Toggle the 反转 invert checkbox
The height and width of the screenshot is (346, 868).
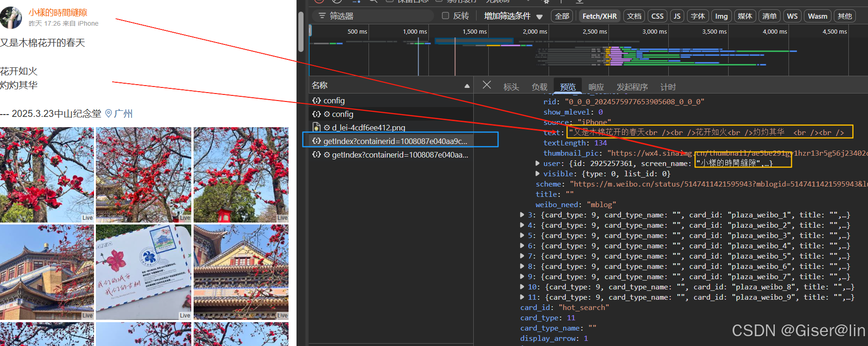tap(446, 16)
